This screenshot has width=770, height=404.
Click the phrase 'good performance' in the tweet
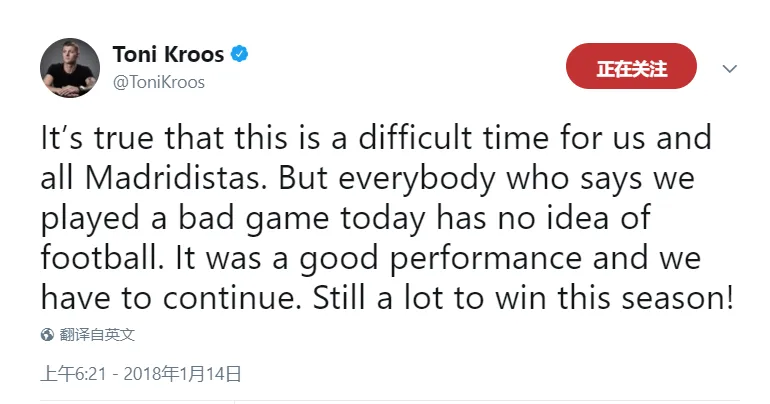tap(440, 260)
